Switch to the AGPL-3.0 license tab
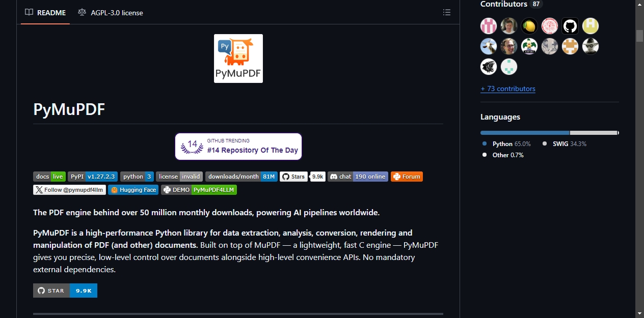This screenshot has height=318, width=644. [x=111, y=12]
